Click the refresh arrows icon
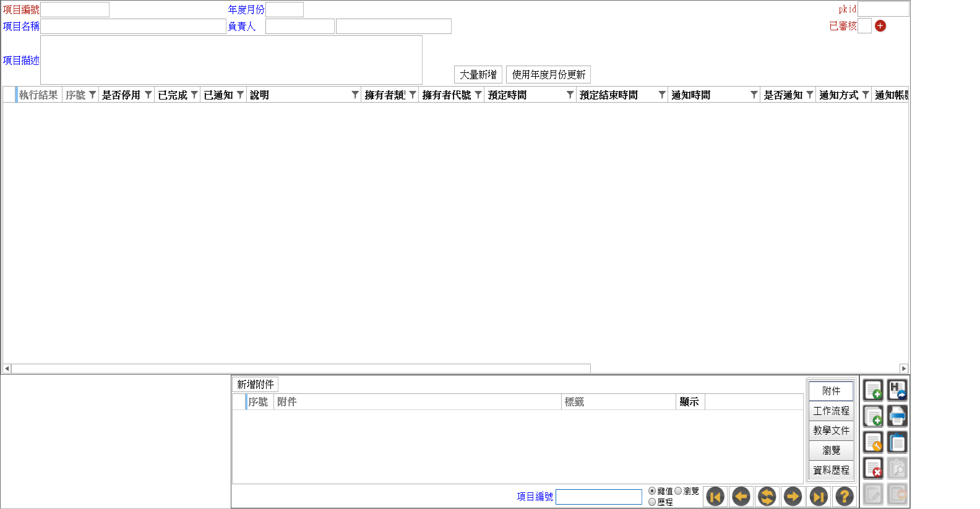Image resolution: width=980 pixels, height=509 pixels. 767,496
